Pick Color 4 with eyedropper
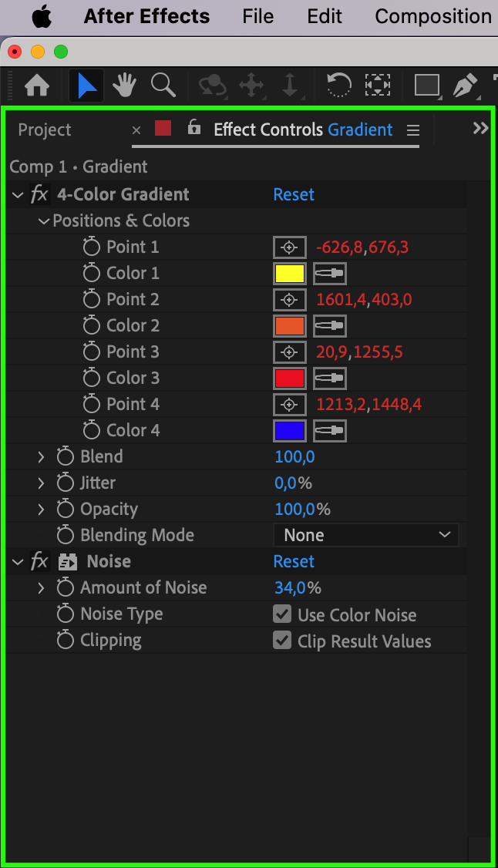The height and width of the screenshot is (868, 498). coord(330,431)
